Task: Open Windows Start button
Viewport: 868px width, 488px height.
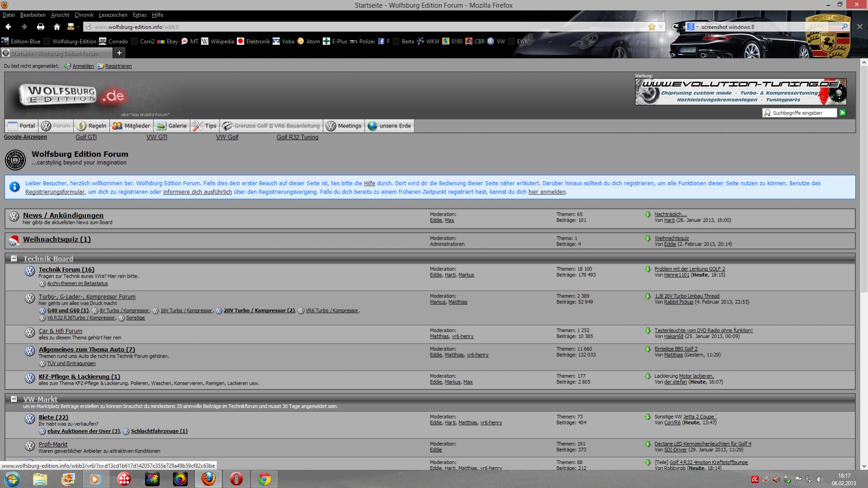Action: pyautogui.click(x=12, y=479)
